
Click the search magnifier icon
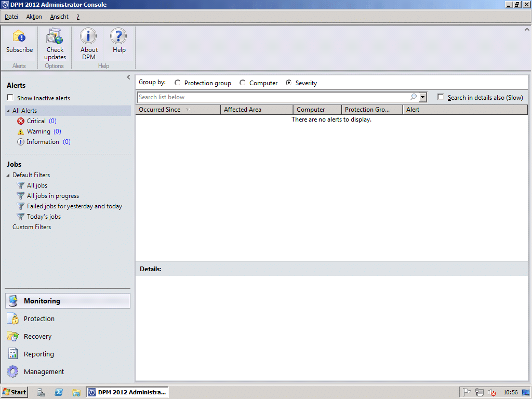(x=413, y=97)
